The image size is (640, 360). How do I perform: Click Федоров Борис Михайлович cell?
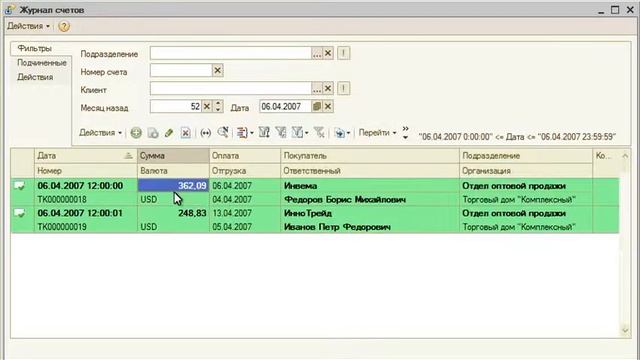click(x=370, y=200)
